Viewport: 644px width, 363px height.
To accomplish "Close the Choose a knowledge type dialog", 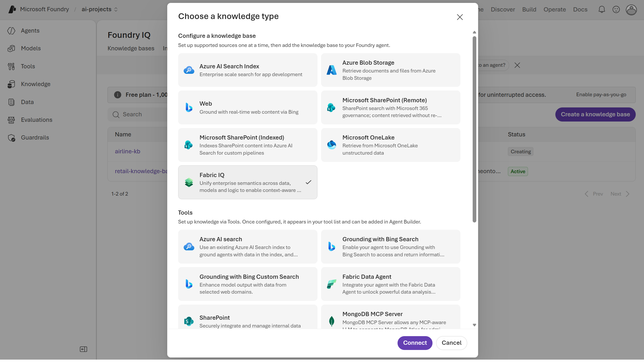I will [x=460, y=17].
